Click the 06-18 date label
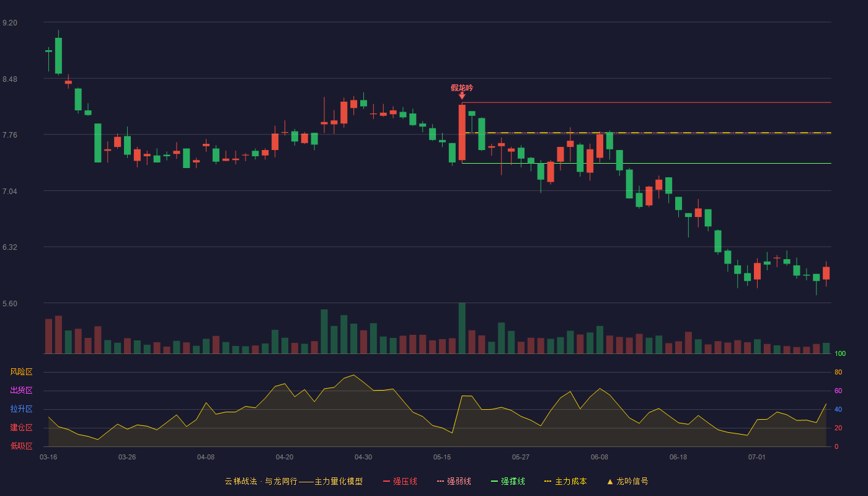The image size is (868, 496). click(x=678, y=457)
